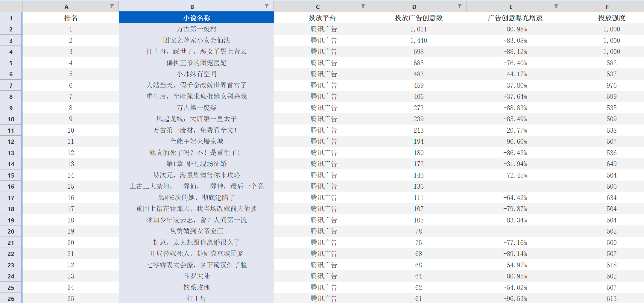Screen dimensions: 644x303
Task: Click the value 634 in column F
Action: [x=612, y=198]
